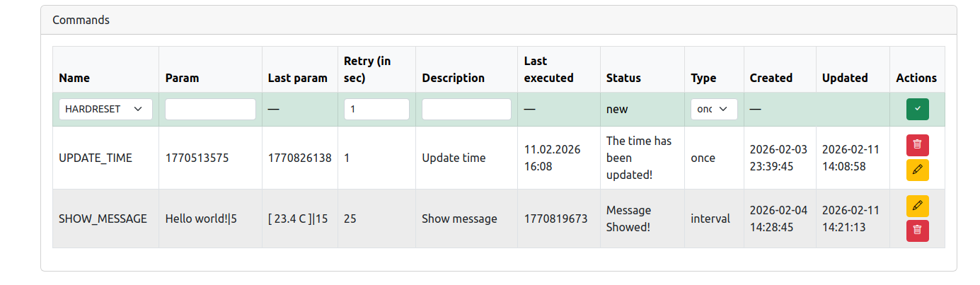Screen dimensions: 980x285
Task: Edit the SHOW_MESSAGE command with pencil icon
Action: pyautogui.click(x=917, y=206)
